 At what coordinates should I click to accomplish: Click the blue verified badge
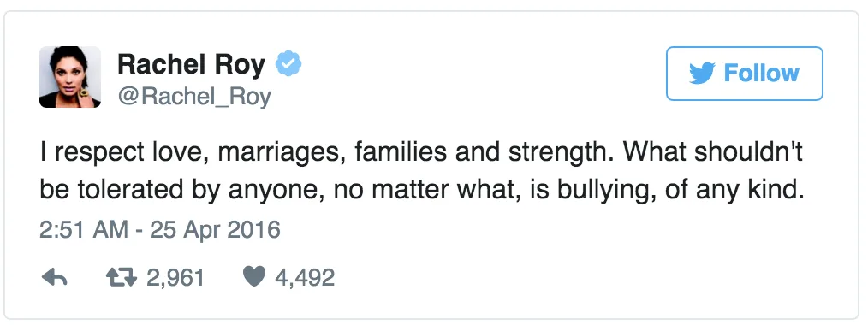[x=289, y=64]
